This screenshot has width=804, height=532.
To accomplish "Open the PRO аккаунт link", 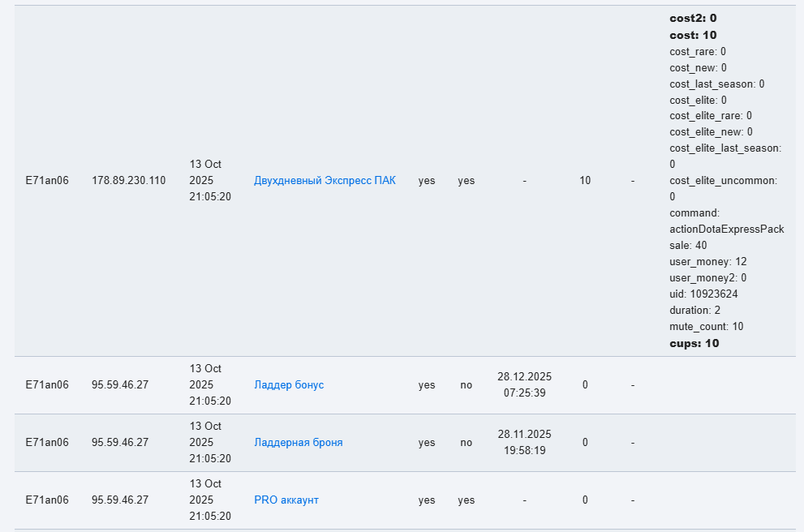I will click(286, 500).
